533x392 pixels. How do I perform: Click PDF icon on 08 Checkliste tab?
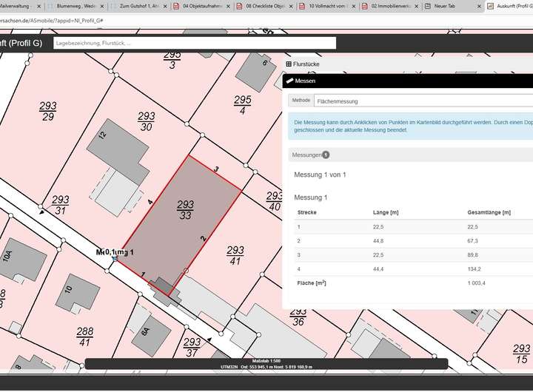coord(239,6)
